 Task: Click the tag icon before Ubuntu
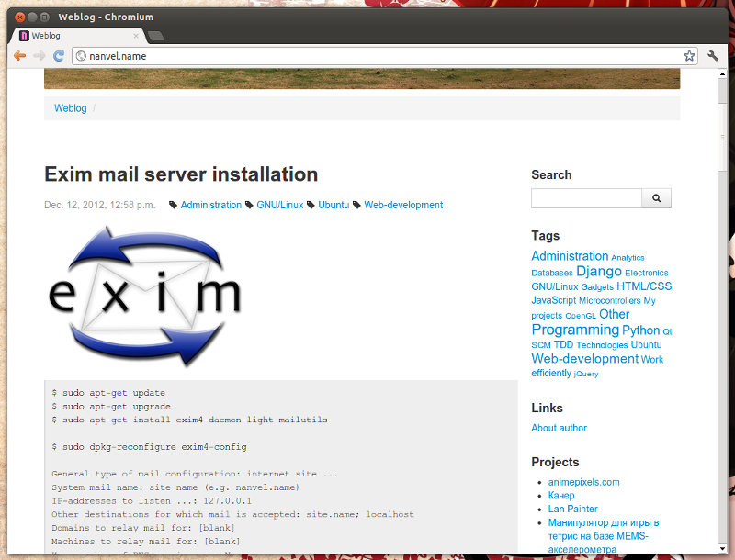tap(311, 205)
